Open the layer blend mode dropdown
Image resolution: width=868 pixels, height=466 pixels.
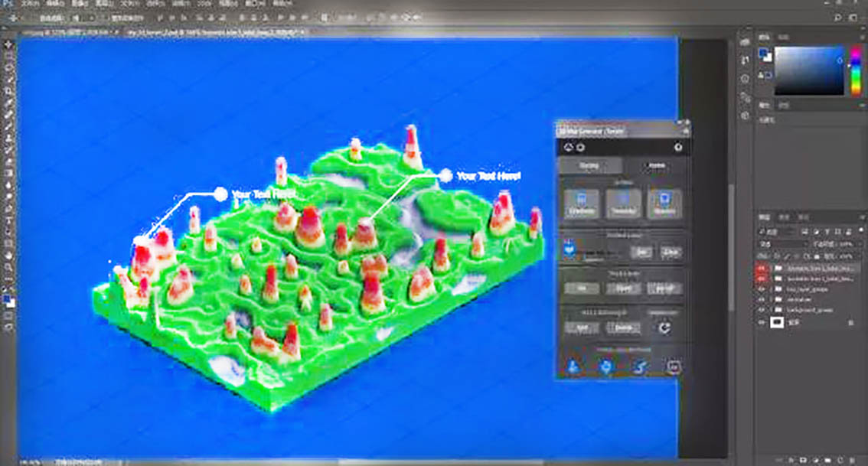point(782,244)
